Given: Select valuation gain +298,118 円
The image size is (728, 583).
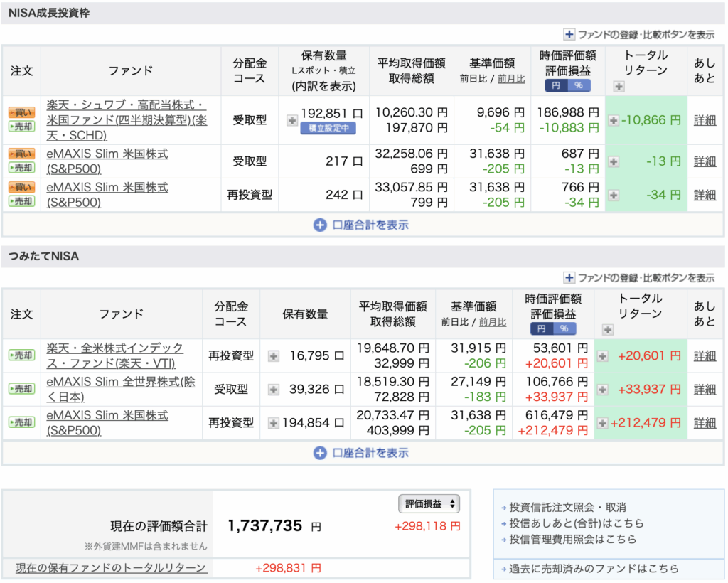Looking at the screenshot, I should [427, 526].
